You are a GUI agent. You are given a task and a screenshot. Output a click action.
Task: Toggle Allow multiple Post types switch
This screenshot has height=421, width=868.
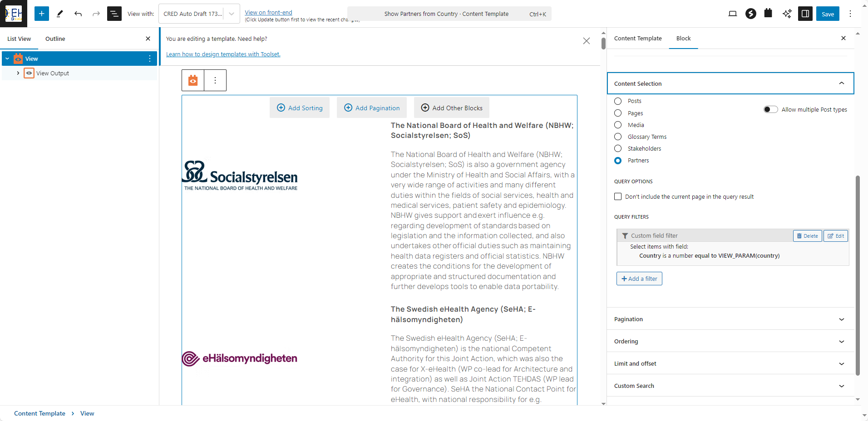[770, 109]
